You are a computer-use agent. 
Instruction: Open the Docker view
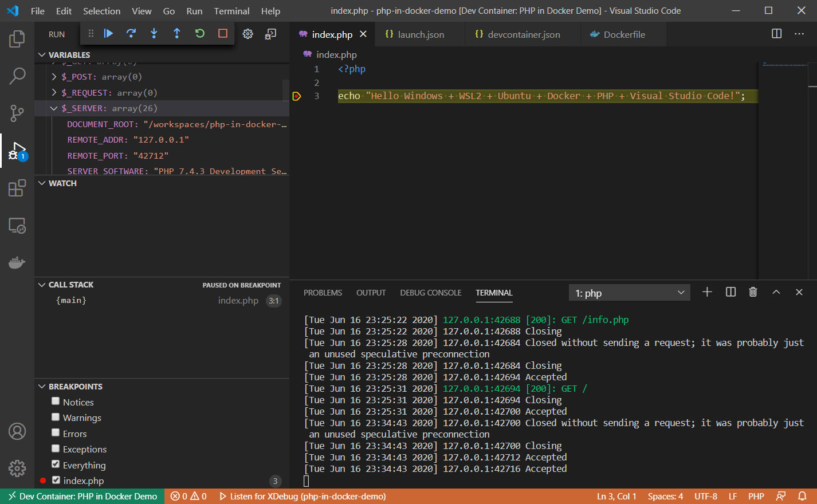click(17, 262)
